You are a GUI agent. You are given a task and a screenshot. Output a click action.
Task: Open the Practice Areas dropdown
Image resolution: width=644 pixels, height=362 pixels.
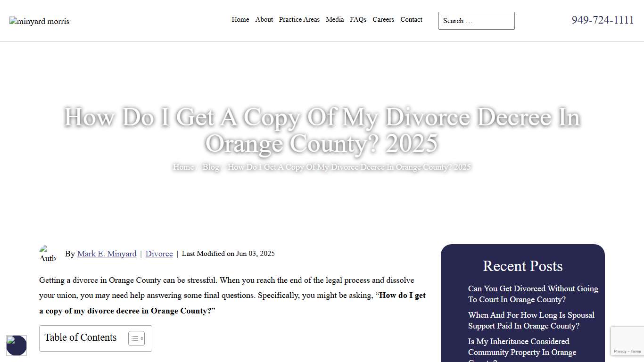[299, 19]
